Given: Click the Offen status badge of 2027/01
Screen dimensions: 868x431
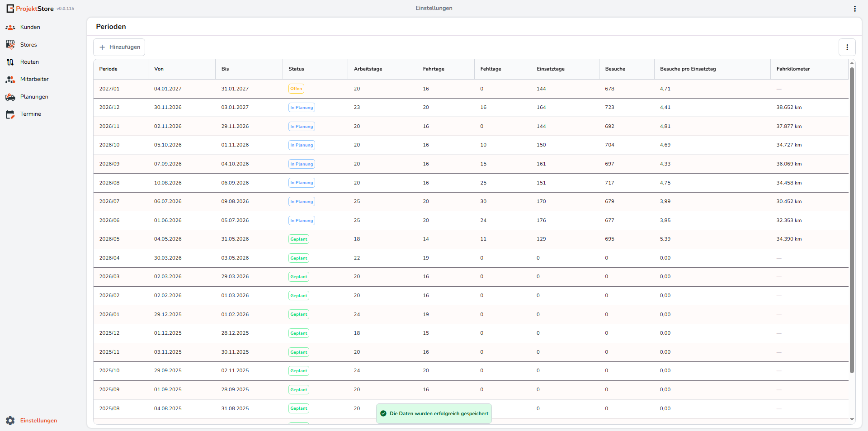Looking at the screenshot, I should pos(296,89).
